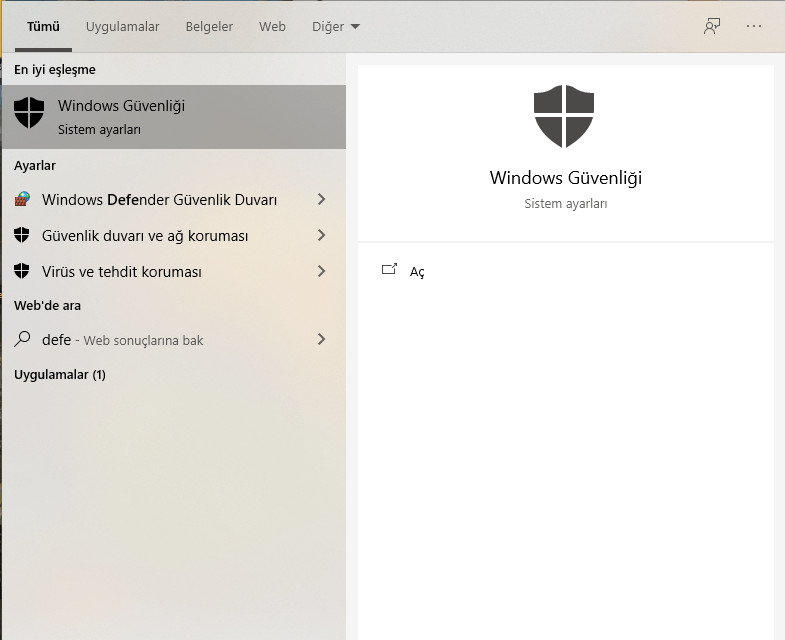Switch to the Tümü tab

tap(43, 27)
